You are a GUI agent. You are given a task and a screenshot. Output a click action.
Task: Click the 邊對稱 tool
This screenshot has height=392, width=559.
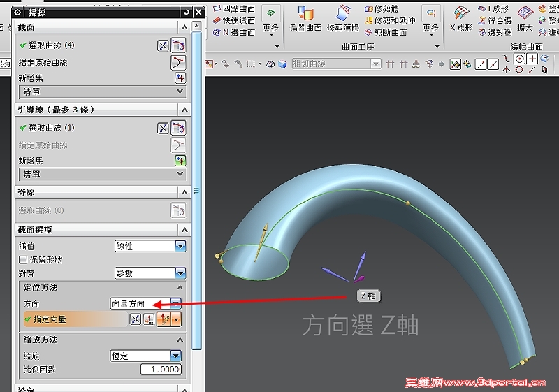coord(495,32)
